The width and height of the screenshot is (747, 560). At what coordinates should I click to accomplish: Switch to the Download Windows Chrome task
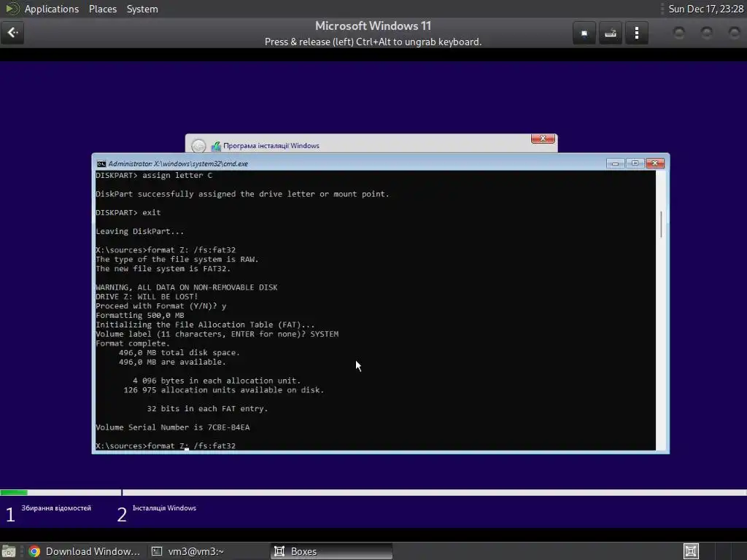point(85,551)
